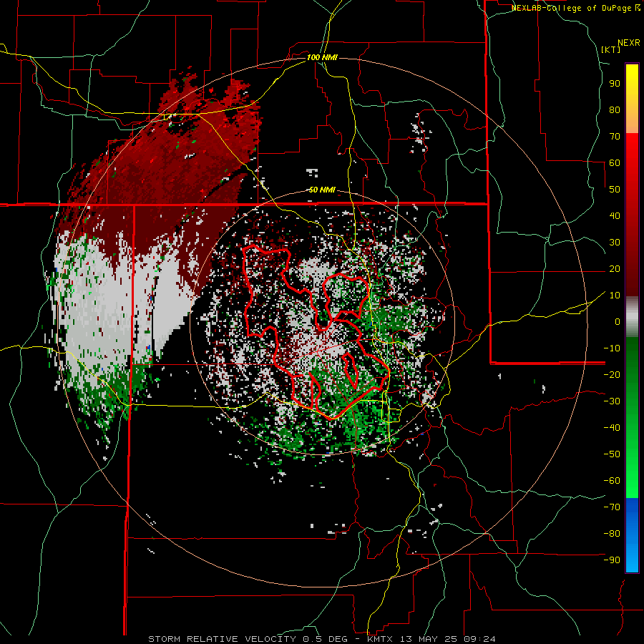Click the 50 value on the velocity scale

point(615,190)
